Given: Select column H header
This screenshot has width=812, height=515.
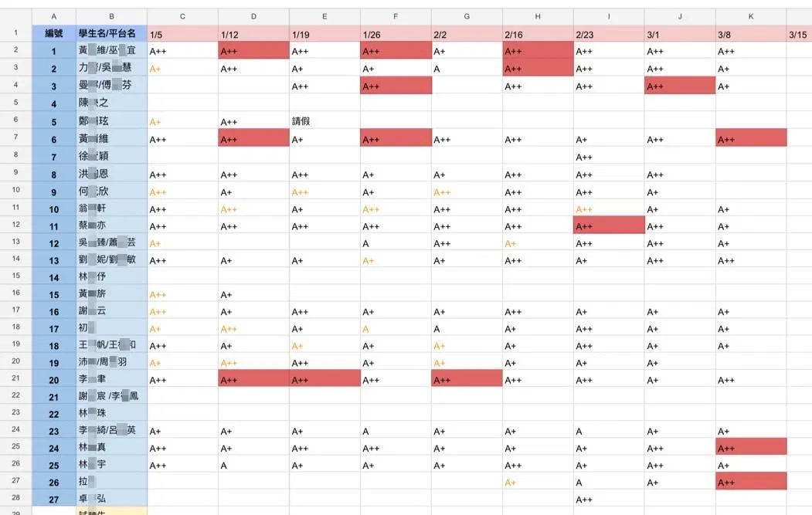Looking at the screenshot, I should point(538,16).
